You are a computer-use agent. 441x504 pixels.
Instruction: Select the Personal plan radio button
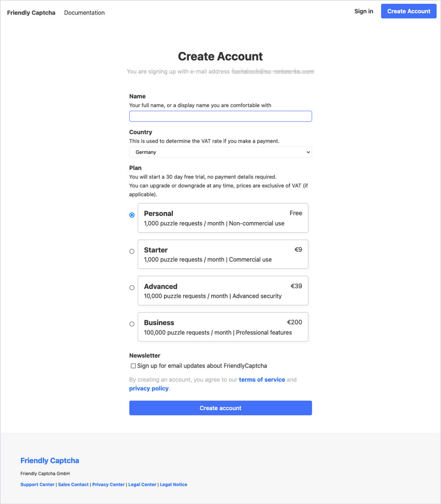[132, 215]
